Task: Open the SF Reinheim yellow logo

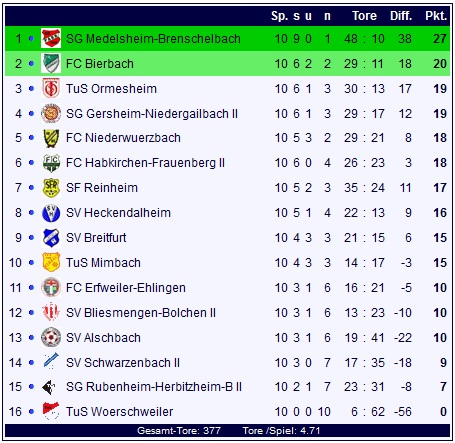Action: pos(51,188)
